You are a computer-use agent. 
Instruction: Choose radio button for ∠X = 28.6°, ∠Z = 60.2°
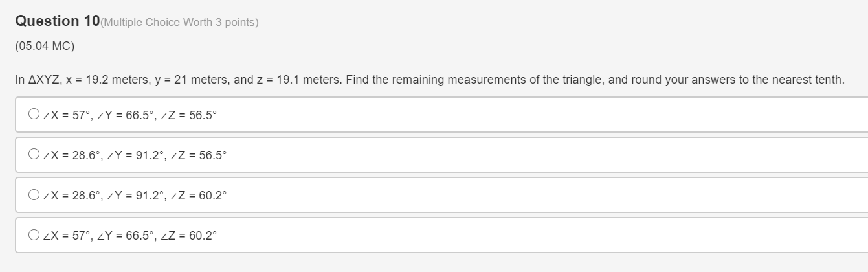coord(34,195)
